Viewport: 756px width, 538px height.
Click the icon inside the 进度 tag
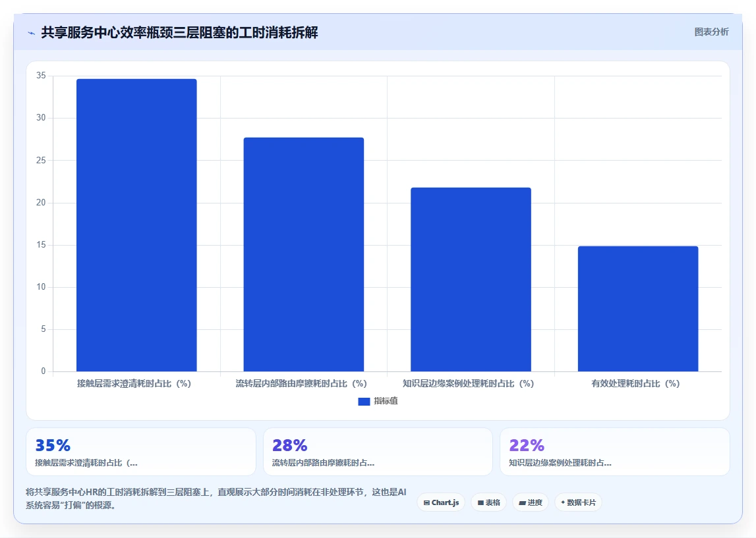tap(522, 503)
